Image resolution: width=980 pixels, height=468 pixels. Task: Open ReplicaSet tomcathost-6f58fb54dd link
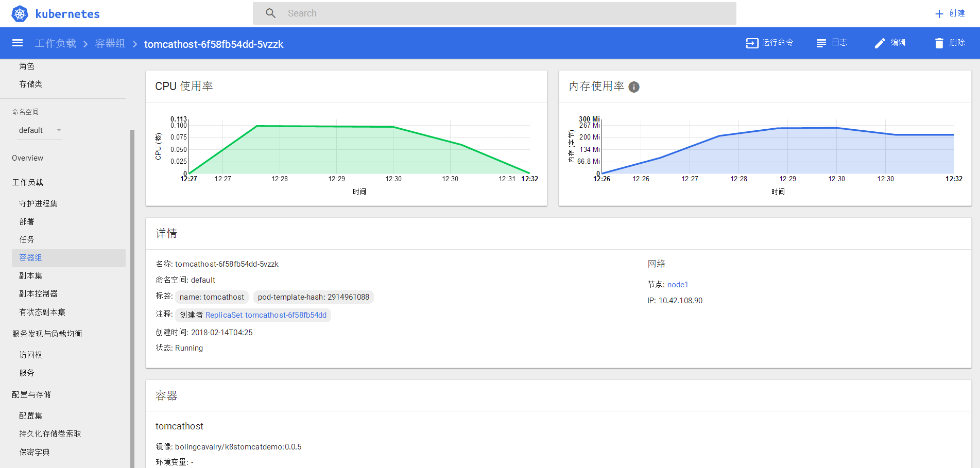click(266, 315)
